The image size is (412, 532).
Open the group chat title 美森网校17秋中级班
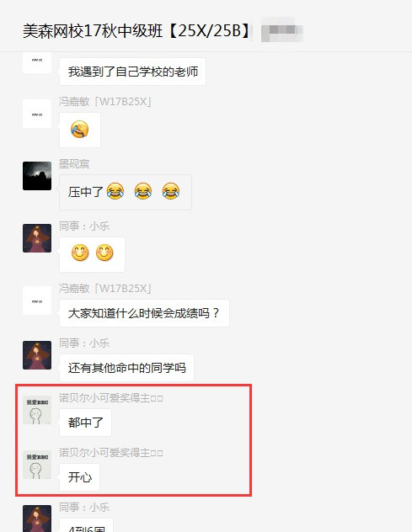(x=137, y=31)
